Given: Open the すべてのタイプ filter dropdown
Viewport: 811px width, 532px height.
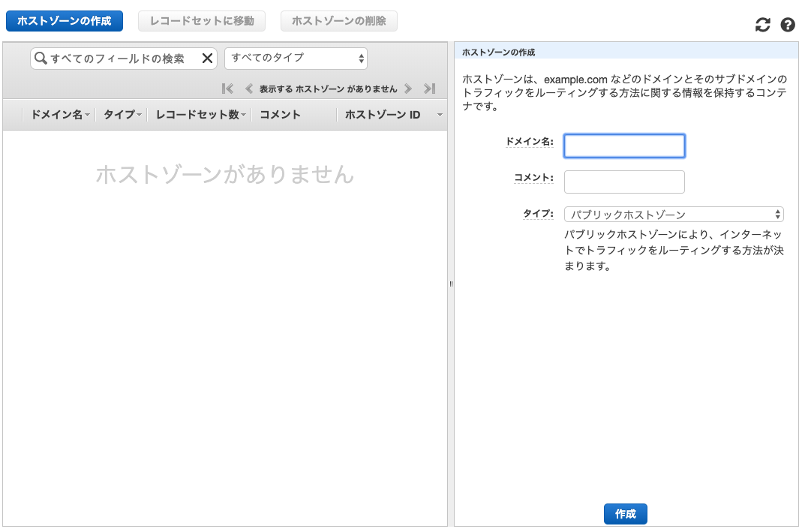Looking at the screenshot, I should [x=296, y=58].
